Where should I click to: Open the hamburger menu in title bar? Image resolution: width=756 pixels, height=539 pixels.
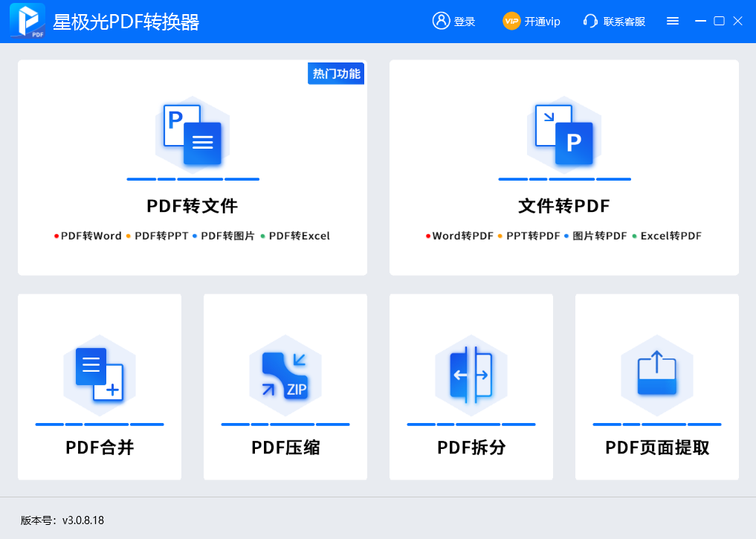click(673, 21)
